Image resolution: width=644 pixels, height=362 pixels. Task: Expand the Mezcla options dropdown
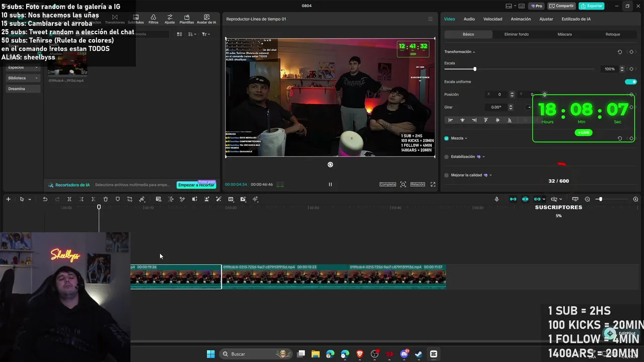coord(466,138)
